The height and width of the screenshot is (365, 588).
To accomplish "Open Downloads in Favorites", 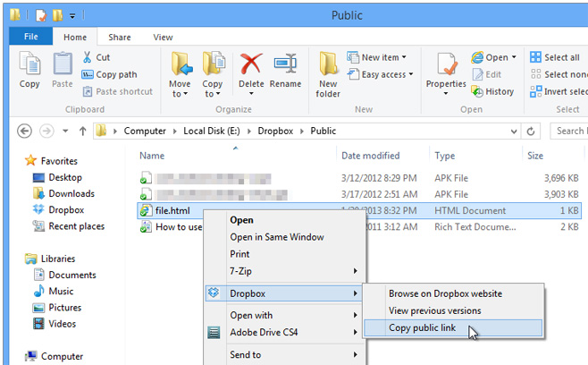I will click(x=71, y=193).
